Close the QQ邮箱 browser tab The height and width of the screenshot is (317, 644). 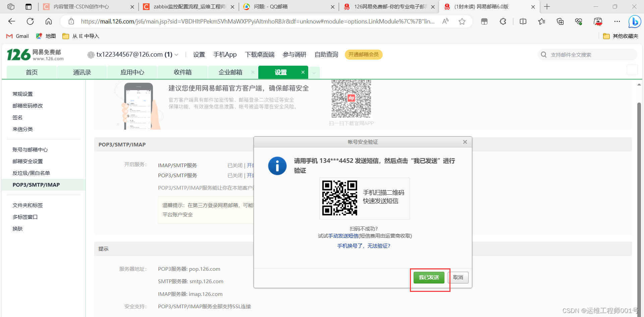pos(332,7)
